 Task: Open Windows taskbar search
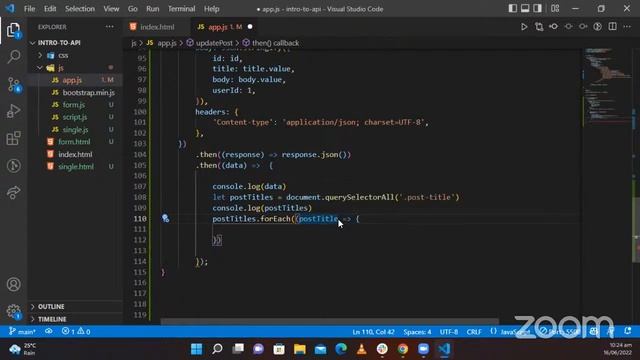click(217, 349)
